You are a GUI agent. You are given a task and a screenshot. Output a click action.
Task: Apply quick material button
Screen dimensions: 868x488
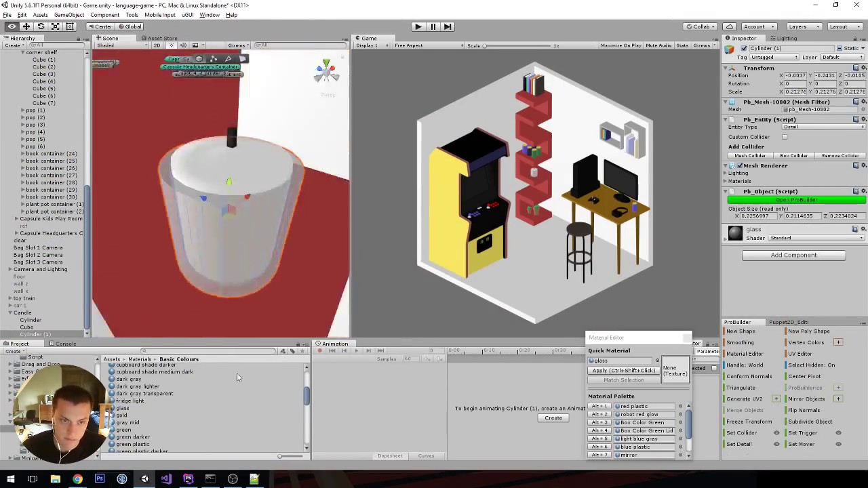point(624,370)
